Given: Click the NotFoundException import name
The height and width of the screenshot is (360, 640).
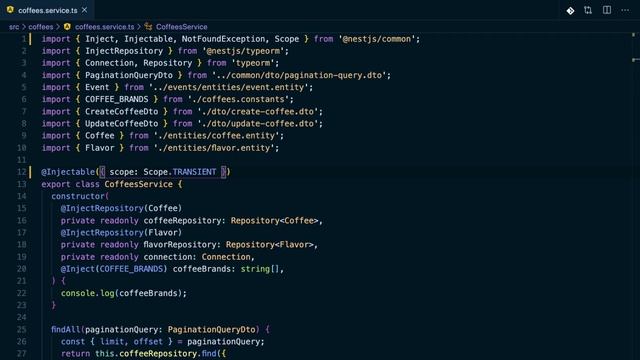Looking at the screenshot, I should [223, 39].
